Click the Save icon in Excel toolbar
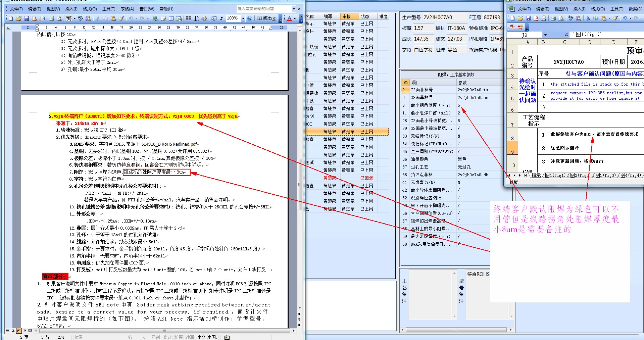The width and height of the screenshot is (644, 340). coord(528,18)
